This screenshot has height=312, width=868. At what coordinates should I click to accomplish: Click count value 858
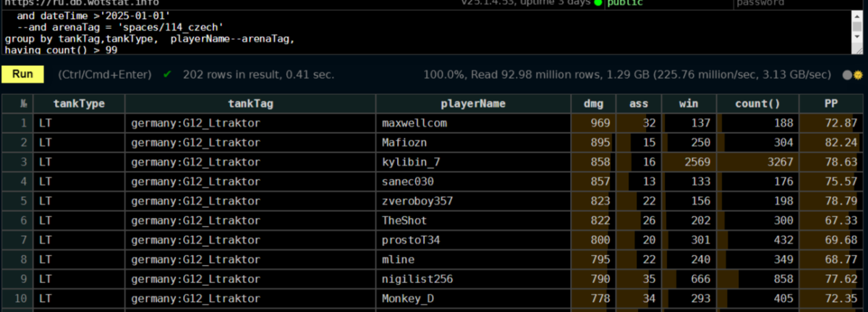click(x=784, y=279)
